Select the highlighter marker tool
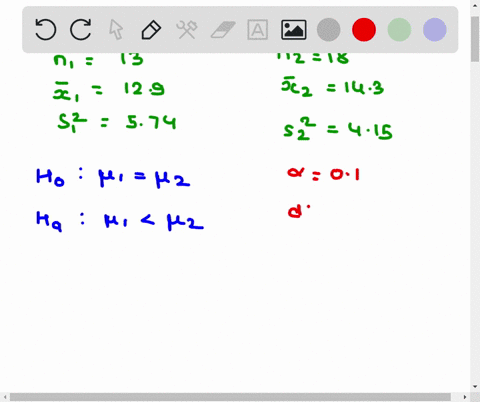Image resolution: width=480 pixels, height=402 pixels. click(x=223, y=30)
